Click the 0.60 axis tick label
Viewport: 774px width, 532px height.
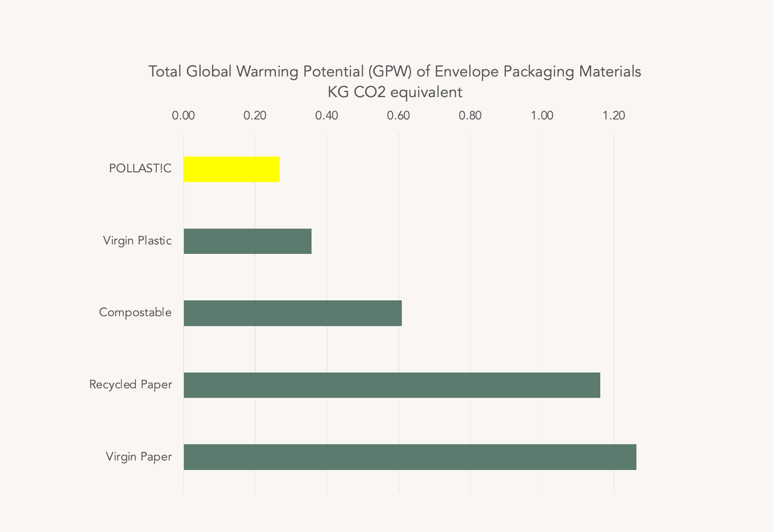pos(399,116)
